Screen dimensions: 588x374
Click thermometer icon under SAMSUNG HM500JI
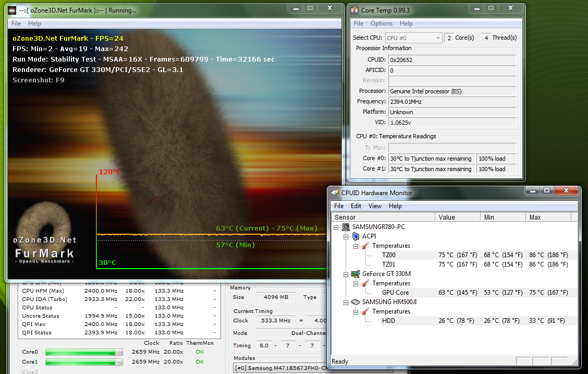pos(365,311)
